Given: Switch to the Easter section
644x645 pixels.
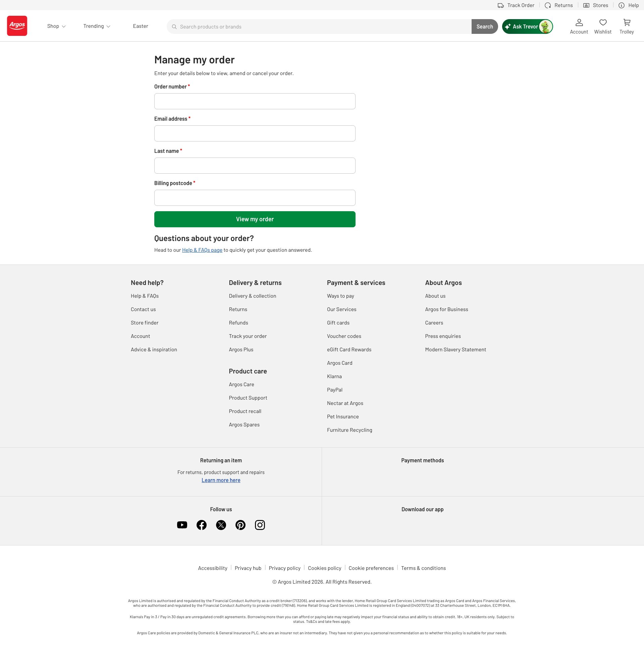Looking at the screenshot, I should click(141, 26).
